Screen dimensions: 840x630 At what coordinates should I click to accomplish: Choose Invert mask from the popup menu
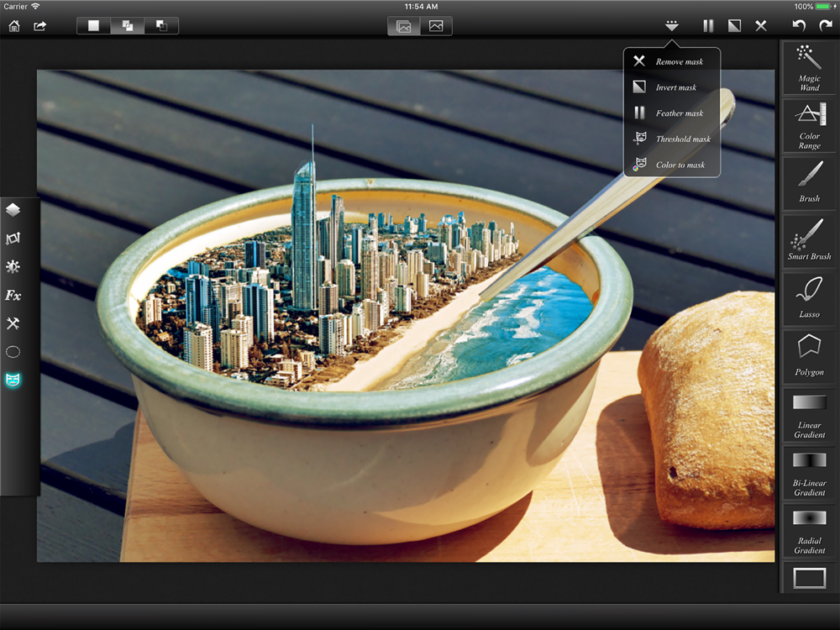tap(672, 87)
